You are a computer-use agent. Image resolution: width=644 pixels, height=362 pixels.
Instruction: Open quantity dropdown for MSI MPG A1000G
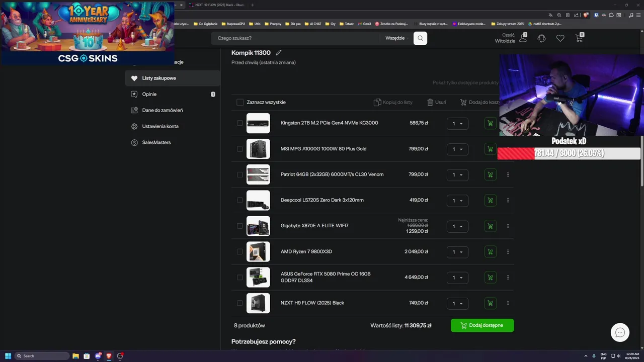point(457,149)
